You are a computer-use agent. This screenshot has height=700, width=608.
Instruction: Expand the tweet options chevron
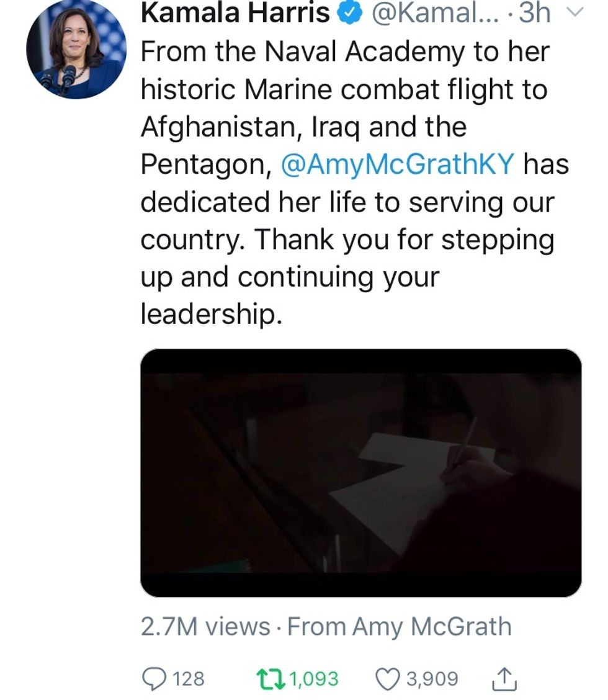(x=575, y=14)
